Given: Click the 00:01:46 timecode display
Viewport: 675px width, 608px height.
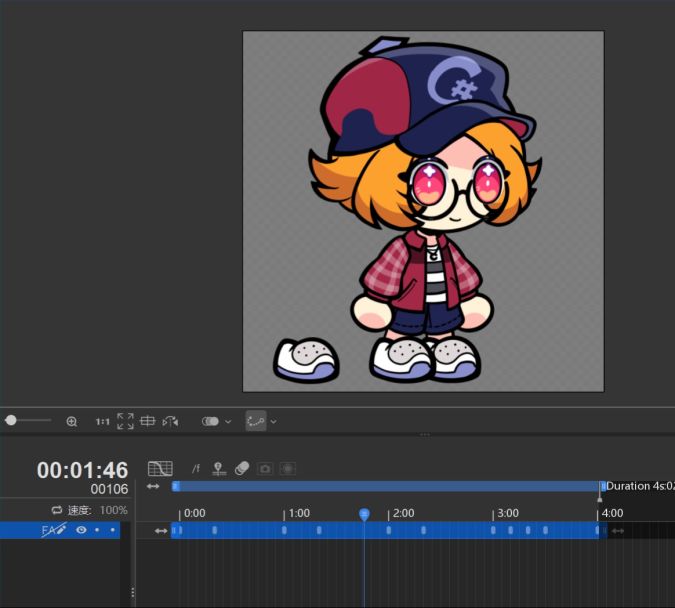Looking at the screenshot, I should point(82,470).
